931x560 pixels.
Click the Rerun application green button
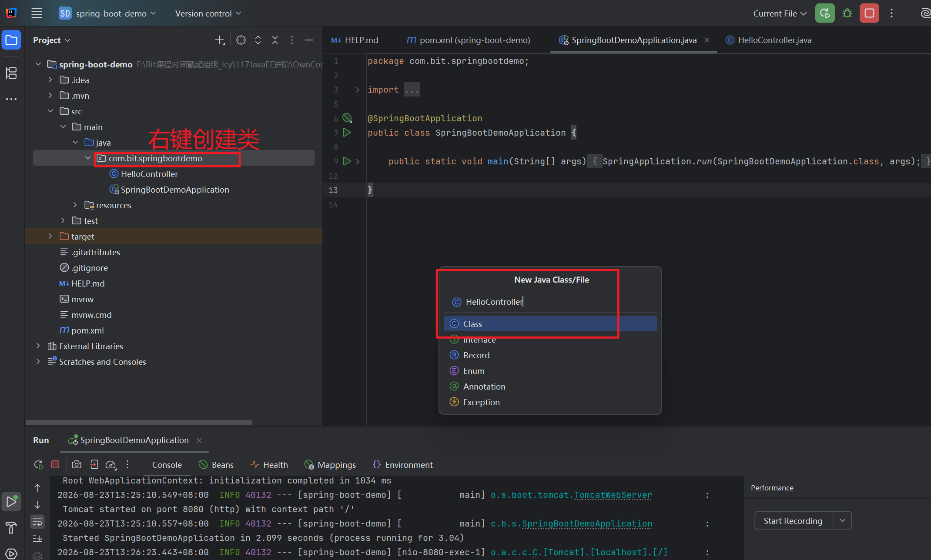point(825,13)
